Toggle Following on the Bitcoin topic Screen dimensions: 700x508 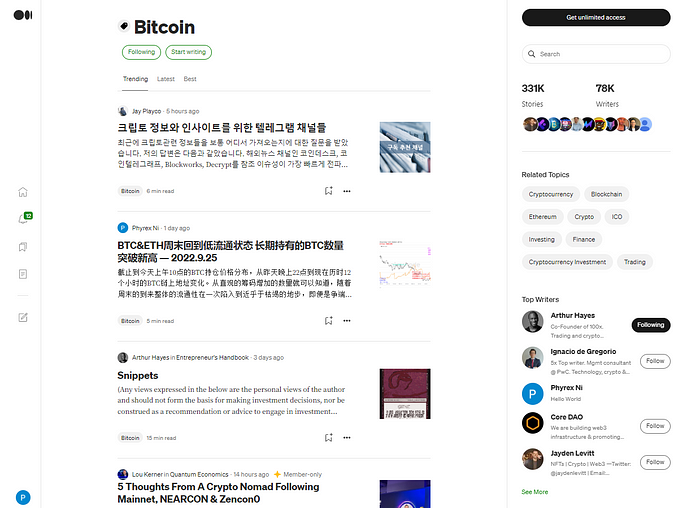click(142, 52)
